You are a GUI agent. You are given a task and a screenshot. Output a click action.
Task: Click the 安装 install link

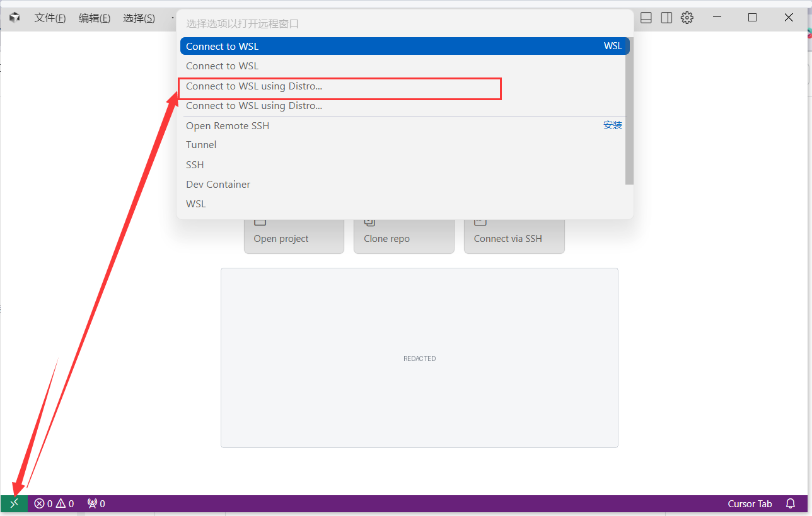pos(612,125)
